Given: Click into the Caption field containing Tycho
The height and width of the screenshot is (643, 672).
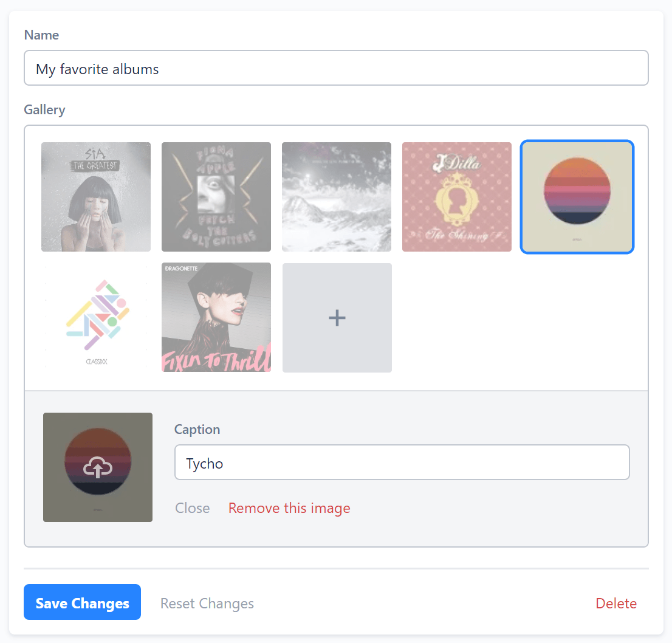Looking at the screenshot, I should tap(402, 463).
